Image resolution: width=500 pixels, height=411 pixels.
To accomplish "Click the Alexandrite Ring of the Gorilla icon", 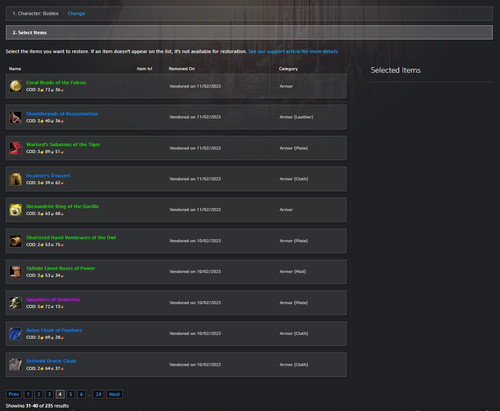I will (15, 210).
